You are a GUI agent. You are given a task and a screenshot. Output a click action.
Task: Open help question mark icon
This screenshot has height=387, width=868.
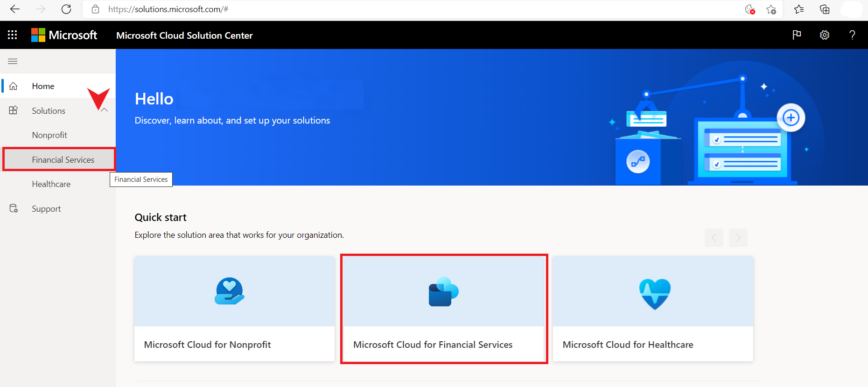point(852,35)
